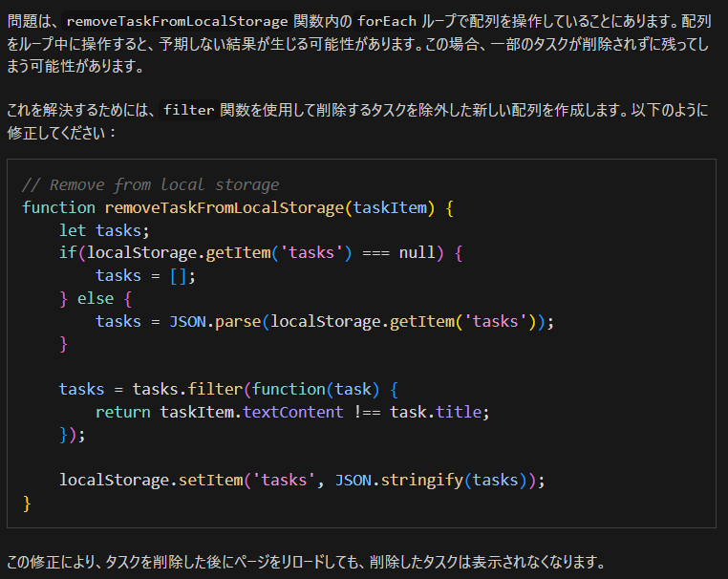Image resolution: width=728 pixels, height=579 pixels.
Task: Click the else keyword in the code
Action: coord(96,299)
